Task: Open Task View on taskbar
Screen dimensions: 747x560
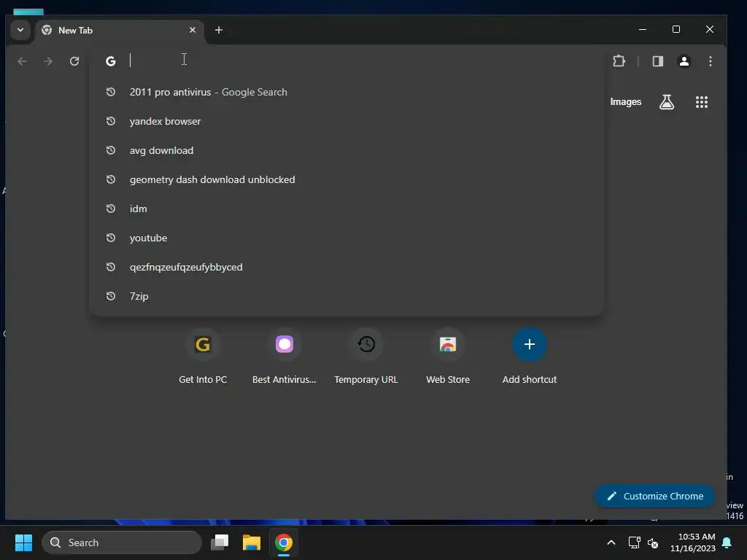Action: [220, 542]
